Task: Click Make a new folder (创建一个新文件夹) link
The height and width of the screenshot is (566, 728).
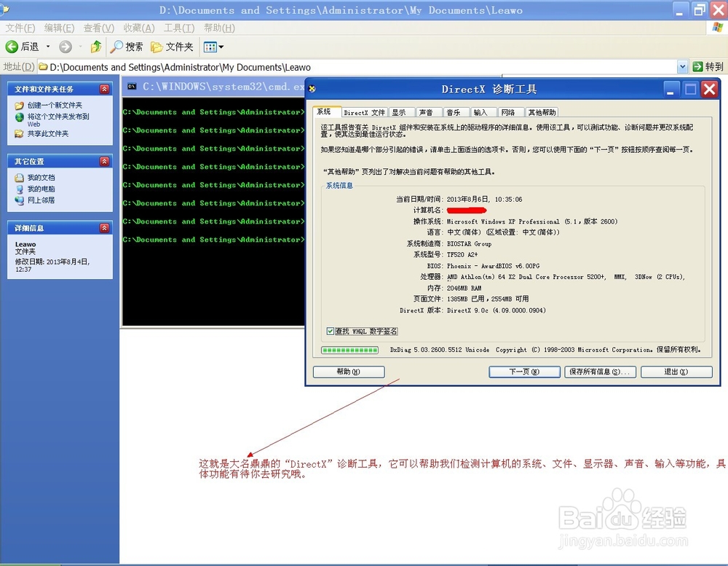Action: tap(55, 105)
